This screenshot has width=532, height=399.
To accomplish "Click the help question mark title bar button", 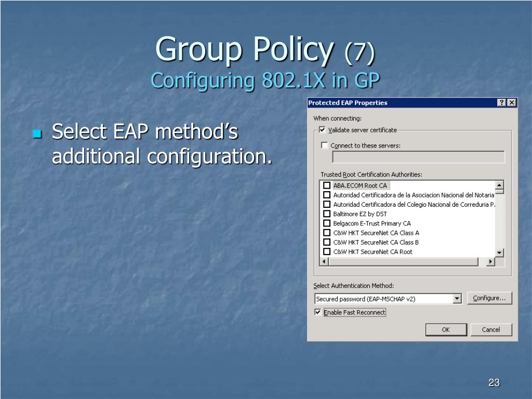I will click(501, 103).
